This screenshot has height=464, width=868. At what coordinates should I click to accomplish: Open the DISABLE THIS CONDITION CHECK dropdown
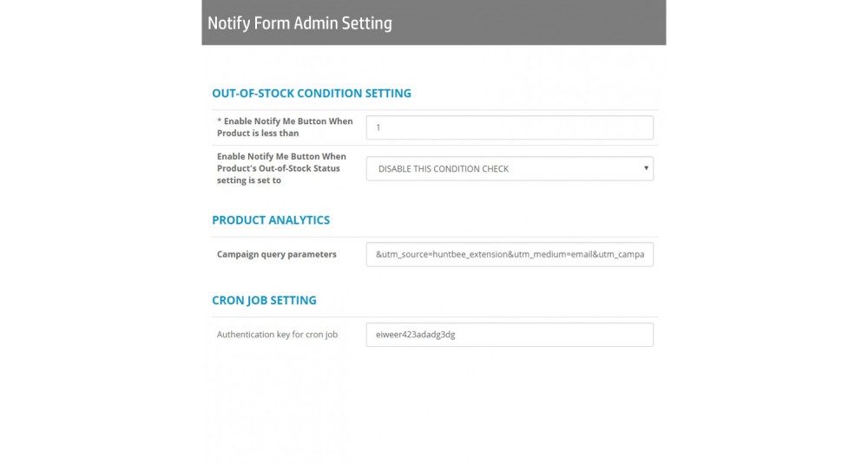pos(510,168)
